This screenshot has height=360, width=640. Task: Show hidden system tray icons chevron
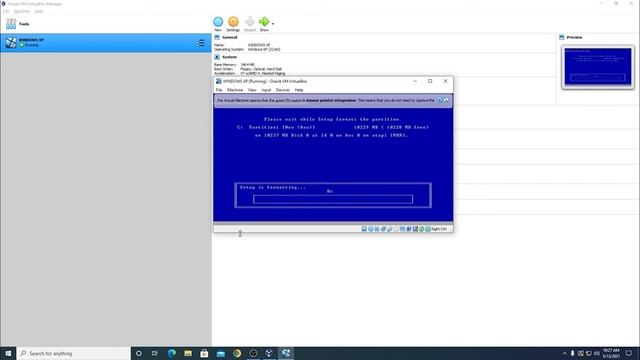pyautogui.click(x=564, y=353)
